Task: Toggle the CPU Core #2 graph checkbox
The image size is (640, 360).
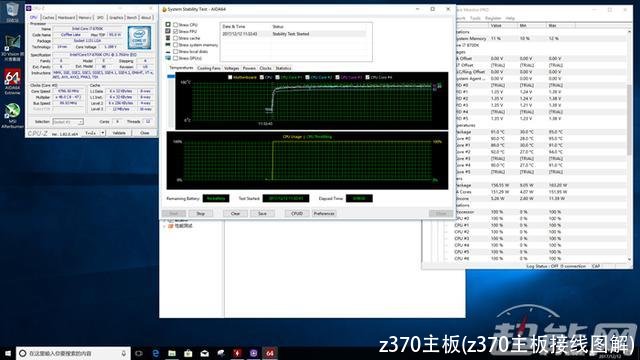Action: click(x=308, y=77)
